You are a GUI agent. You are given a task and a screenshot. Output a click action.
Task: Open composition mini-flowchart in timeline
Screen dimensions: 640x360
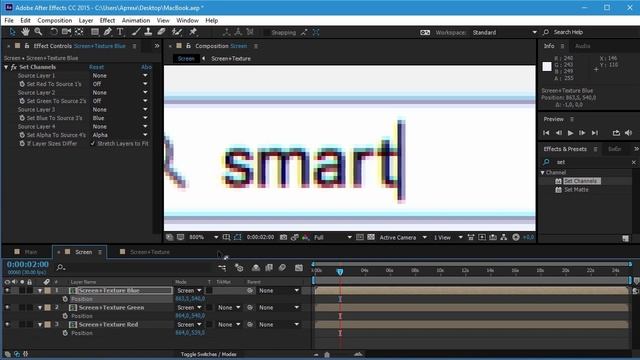coord(222,268)
